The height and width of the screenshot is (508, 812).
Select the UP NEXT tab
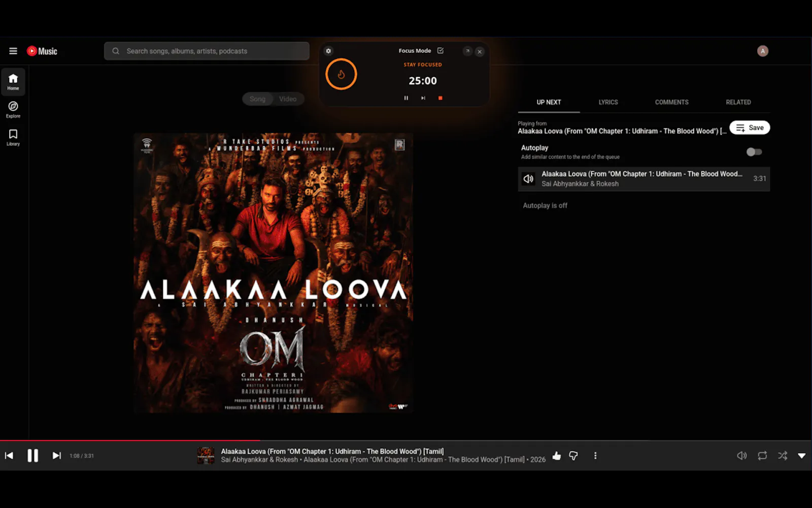click(549, 102)
